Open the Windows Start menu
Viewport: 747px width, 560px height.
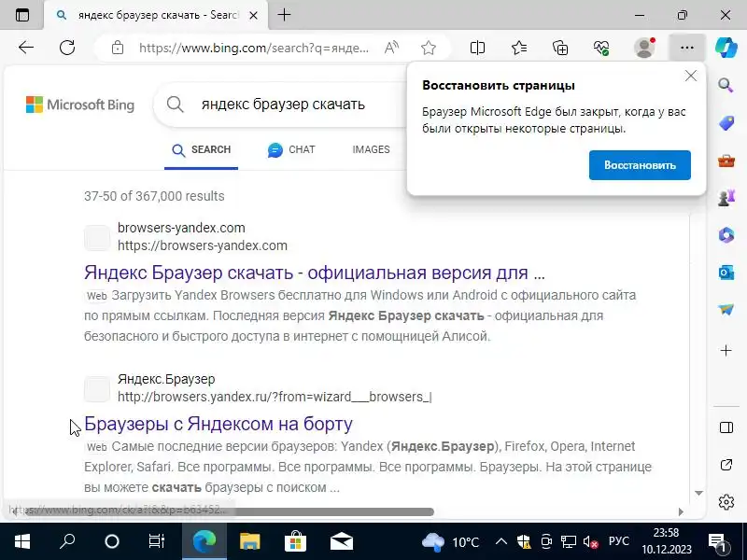coord(21,541)
